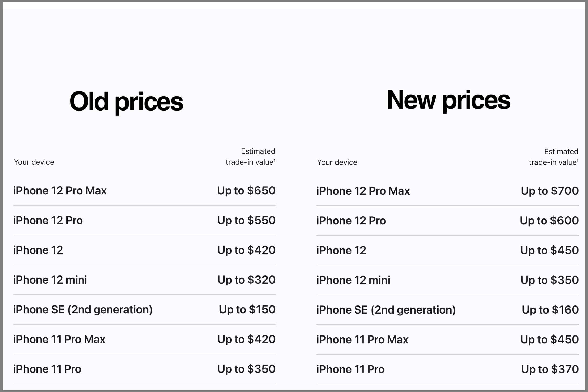This screenshot has height=392, width=588.
Task: Select iPhone 12 Pro Max in old prices
Action: point(60,191)
